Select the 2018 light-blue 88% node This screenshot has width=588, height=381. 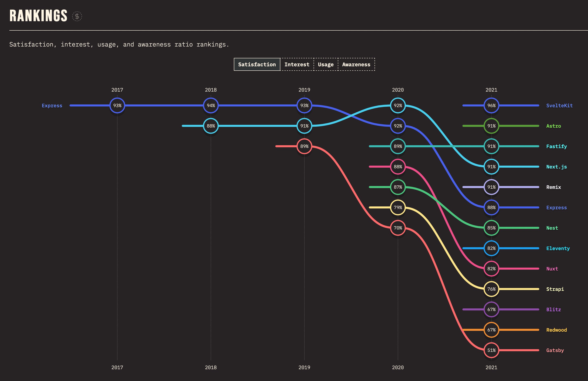pyautogui.click(x=211, y=126)
